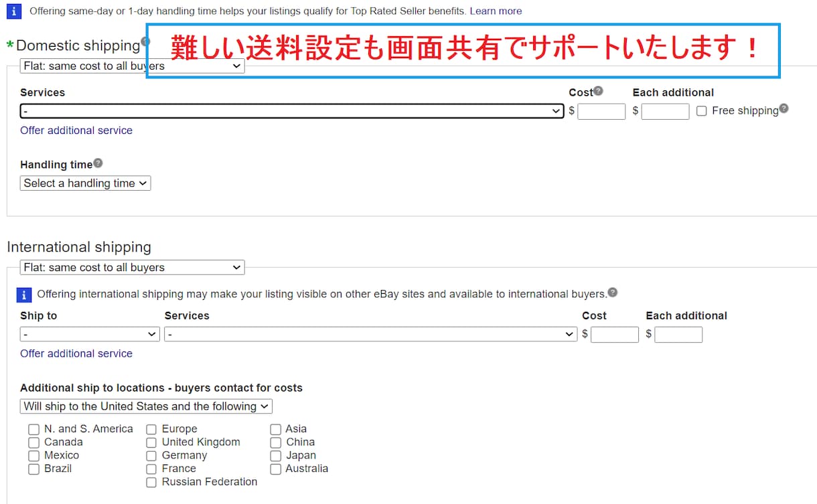The height and width of the screenshot is (504, 817).
Task: Click the help icon after the international buyers note
Action: pyautogui.click(x=613, y=292)
